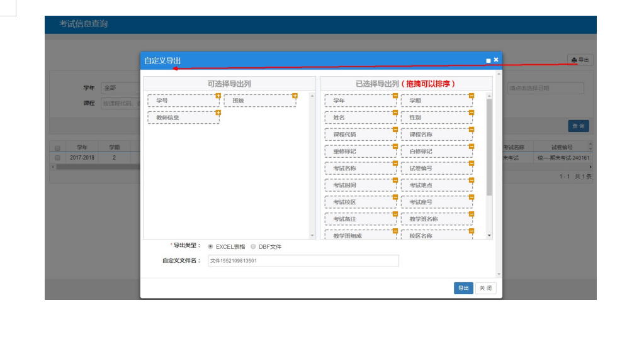Add 教师信息 column via plus icon
The width and height of the screenshot is (644, 342).
218,113
